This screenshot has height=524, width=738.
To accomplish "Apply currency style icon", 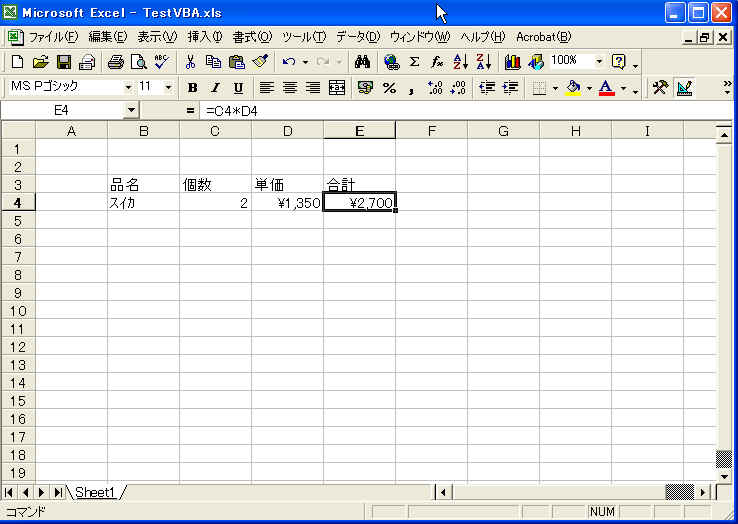I will tap(365, 88).
